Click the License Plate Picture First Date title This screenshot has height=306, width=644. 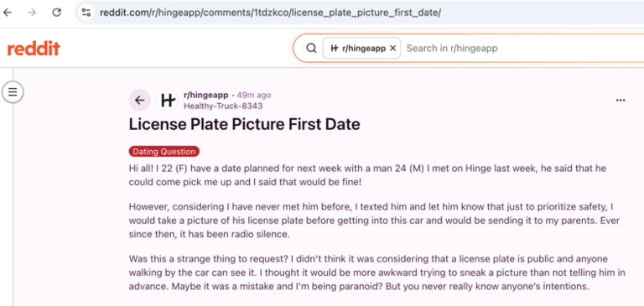(244, 124)
